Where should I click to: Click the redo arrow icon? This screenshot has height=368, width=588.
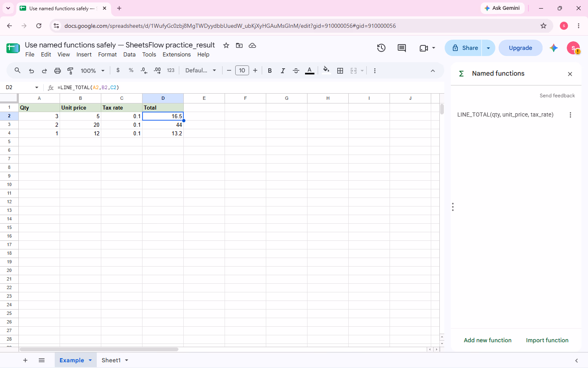tap(44, 71)
